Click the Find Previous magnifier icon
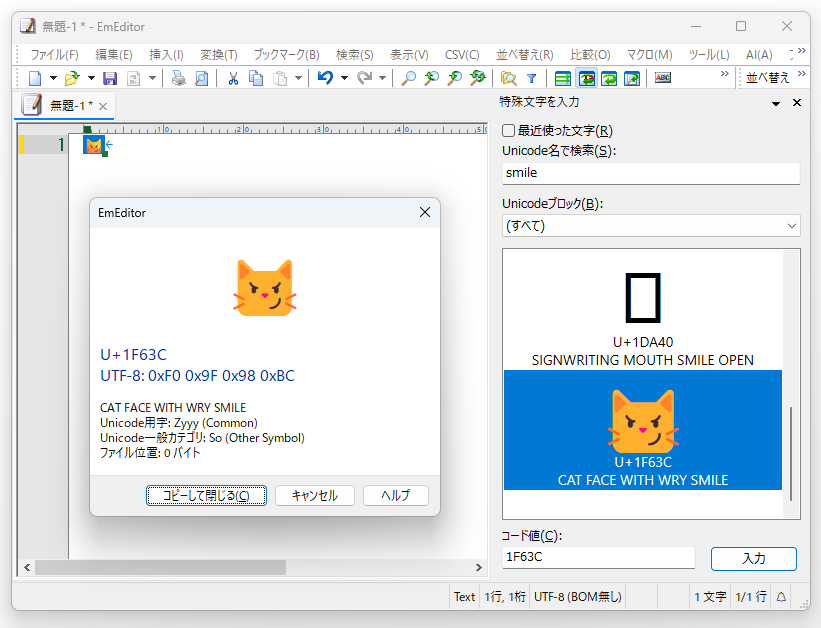Image resolution: width=821 pixels, height=628 pixels. pyautogui.click(x=431, y=79)
